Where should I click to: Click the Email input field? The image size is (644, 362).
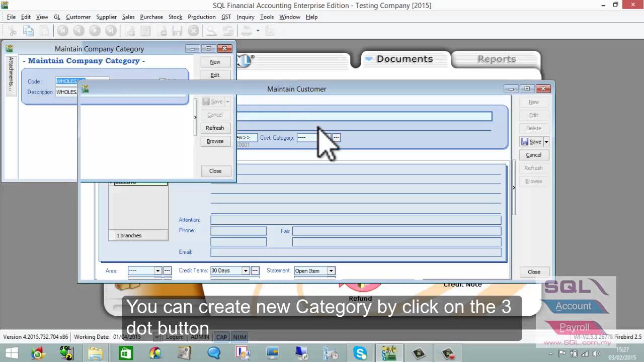356,252
